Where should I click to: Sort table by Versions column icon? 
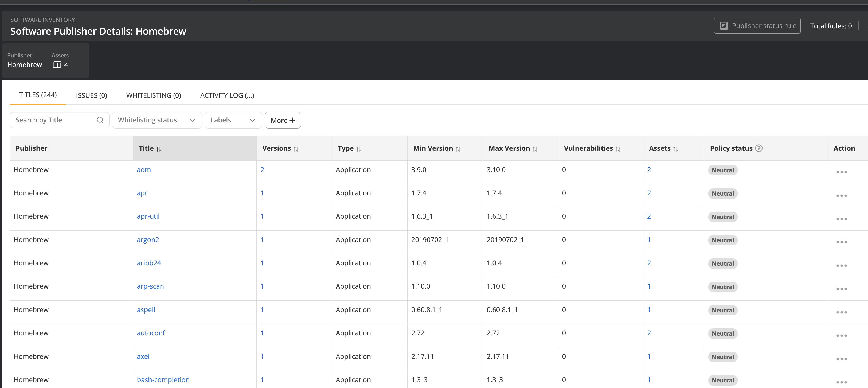(x=296, y=149)
